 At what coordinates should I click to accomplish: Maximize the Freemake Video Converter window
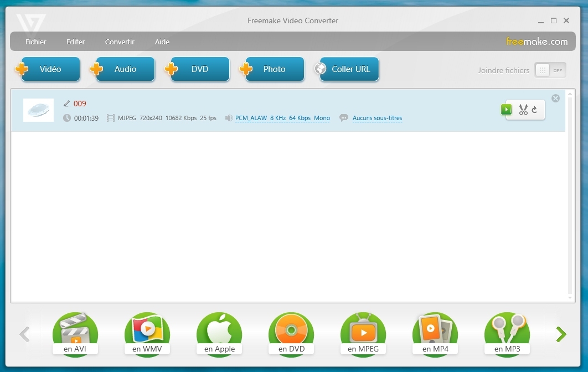click(x=554, y=20)
